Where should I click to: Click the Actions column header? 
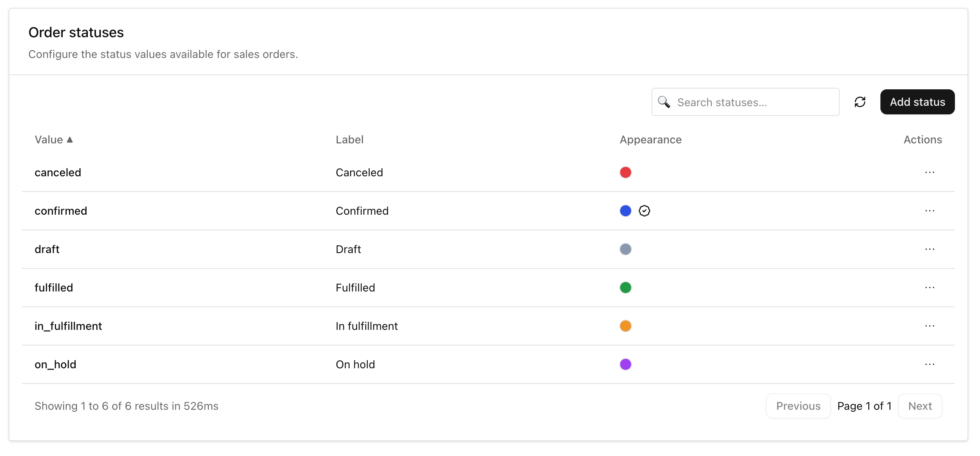pyautogui.click(x=922, y=139)
